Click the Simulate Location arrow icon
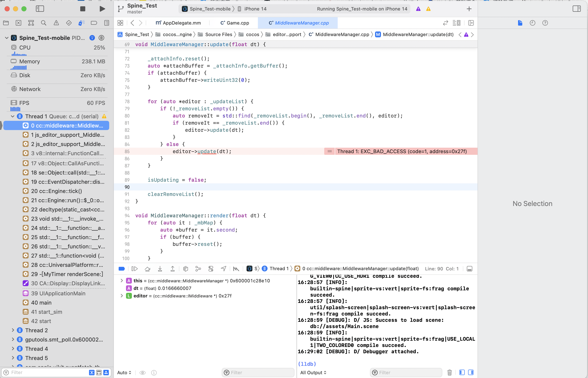Screen dimensions: 588x378 pos(223,269)
